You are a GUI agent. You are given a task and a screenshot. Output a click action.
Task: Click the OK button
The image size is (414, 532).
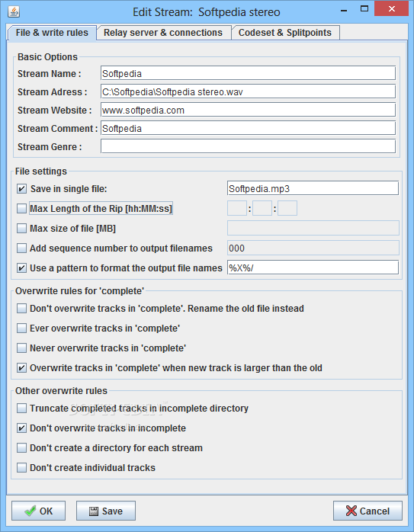coord(38,511)
